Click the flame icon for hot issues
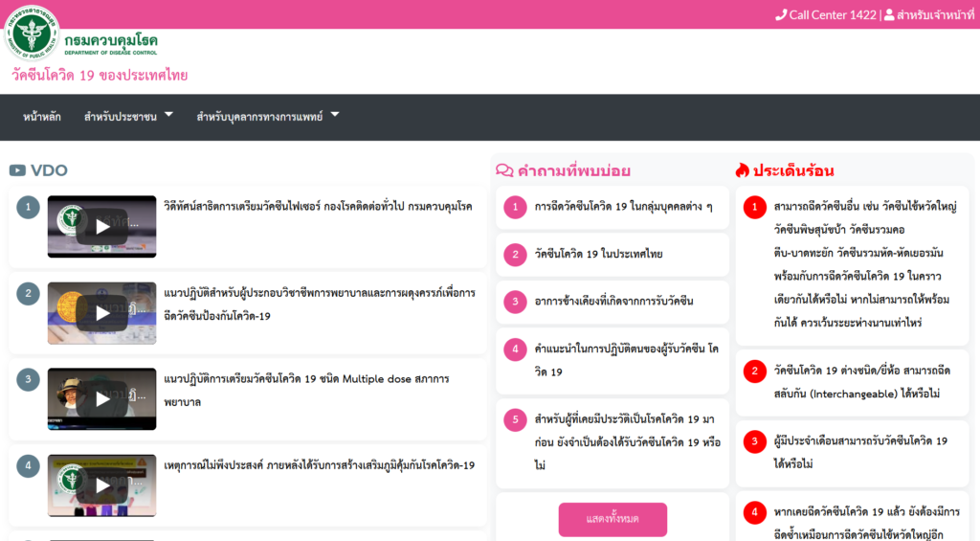980x541 pixels. pos(742,170)
